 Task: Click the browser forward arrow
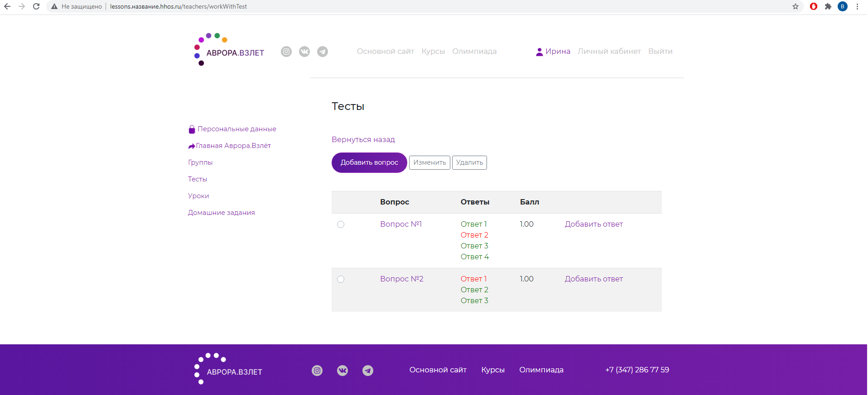22,6
